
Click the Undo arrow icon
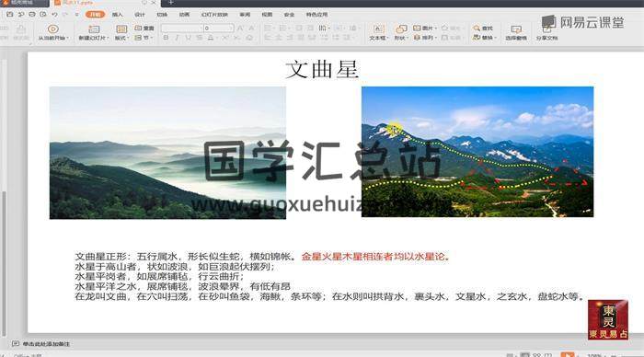pos(54,15)
